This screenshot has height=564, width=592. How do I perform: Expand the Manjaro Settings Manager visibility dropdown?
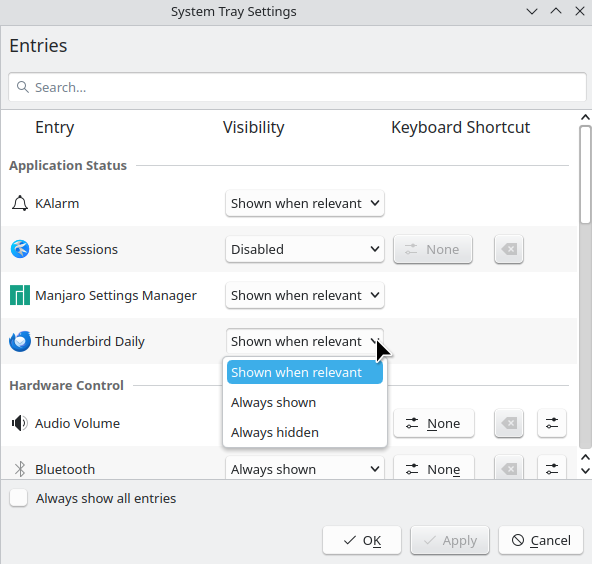tap(305, 295)
